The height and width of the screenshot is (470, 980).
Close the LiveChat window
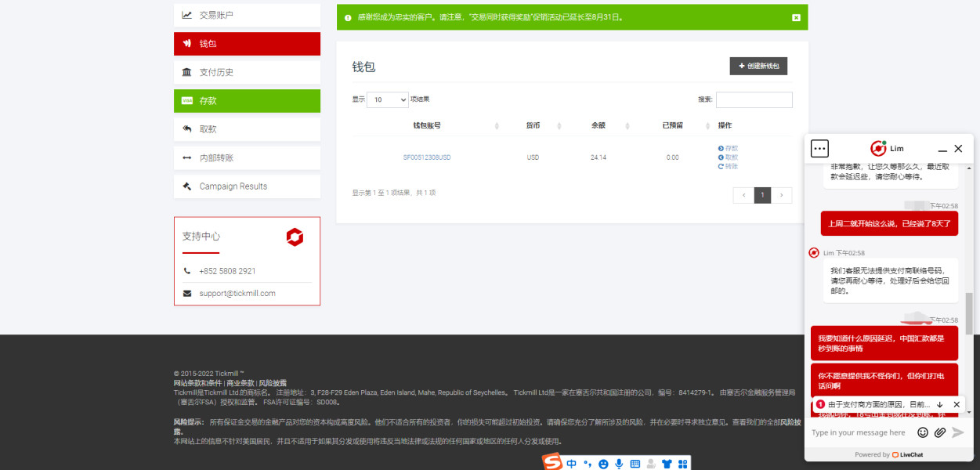(958, 149)
